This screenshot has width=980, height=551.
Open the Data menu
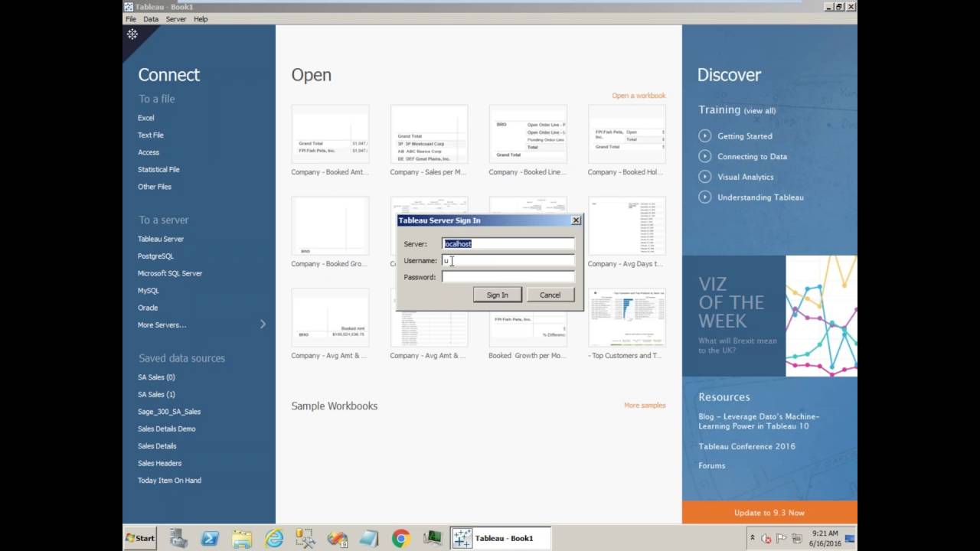(x=151, y=19)
